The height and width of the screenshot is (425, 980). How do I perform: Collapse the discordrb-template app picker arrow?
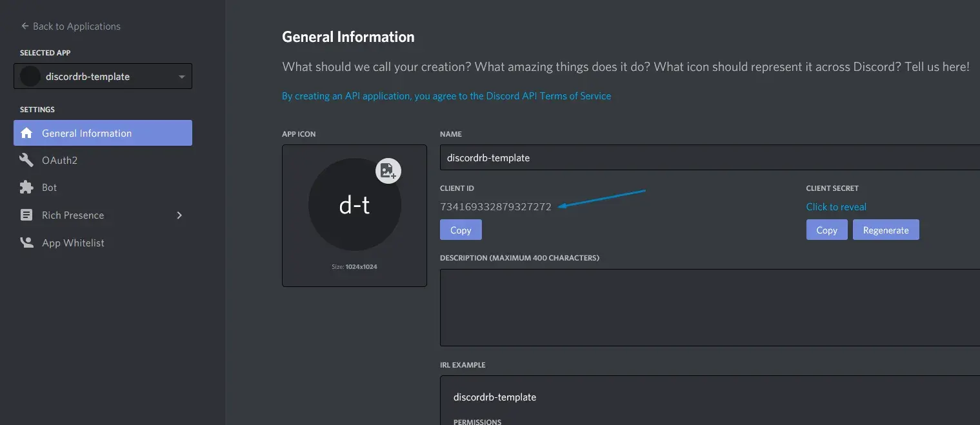(181, 75)
